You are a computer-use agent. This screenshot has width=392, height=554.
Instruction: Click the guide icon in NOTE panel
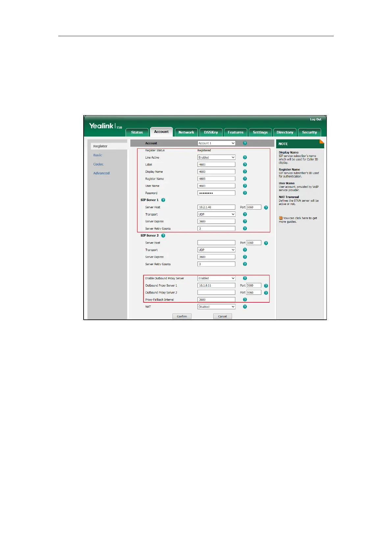coord(281,218)
